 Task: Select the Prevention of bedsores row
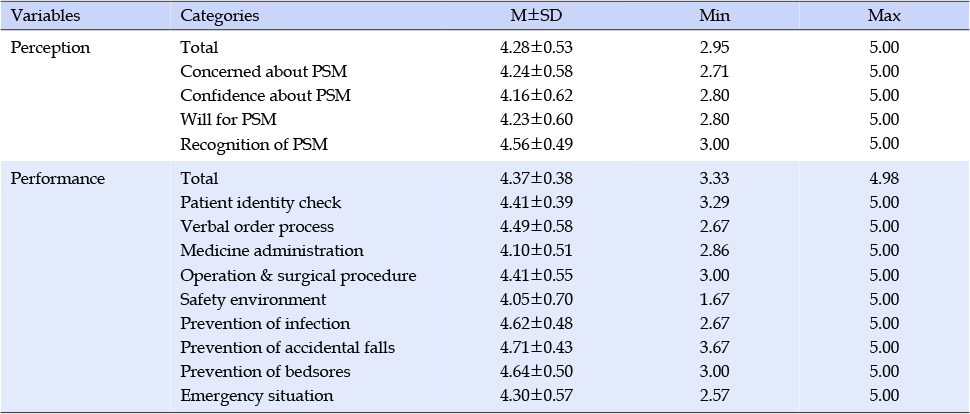click(485, 371)
